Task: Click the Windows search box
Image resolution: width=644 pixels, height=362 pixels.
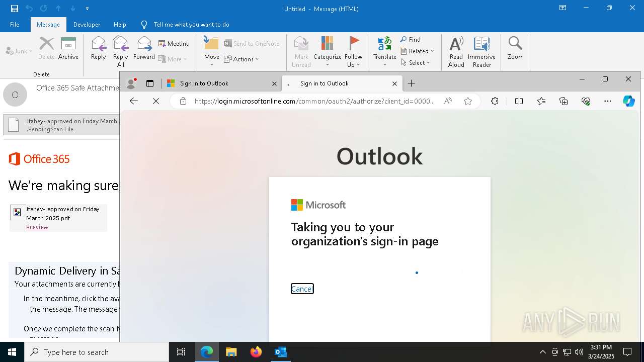Action: tap(97, 352)
